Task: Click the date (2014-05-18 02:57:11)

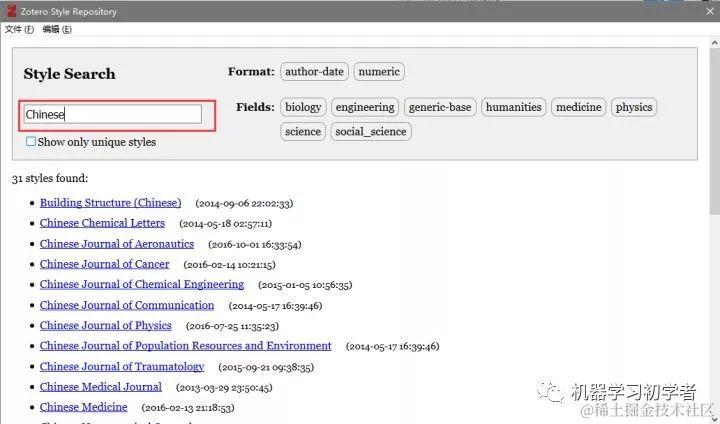Action: click(x=225, y=224)
